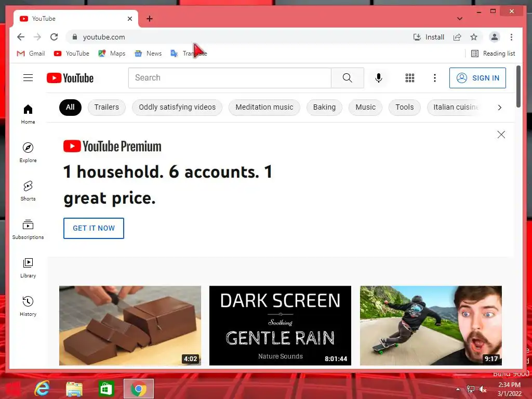
Task: Click the magnifier search button
Action: click(x=348, y=78)
